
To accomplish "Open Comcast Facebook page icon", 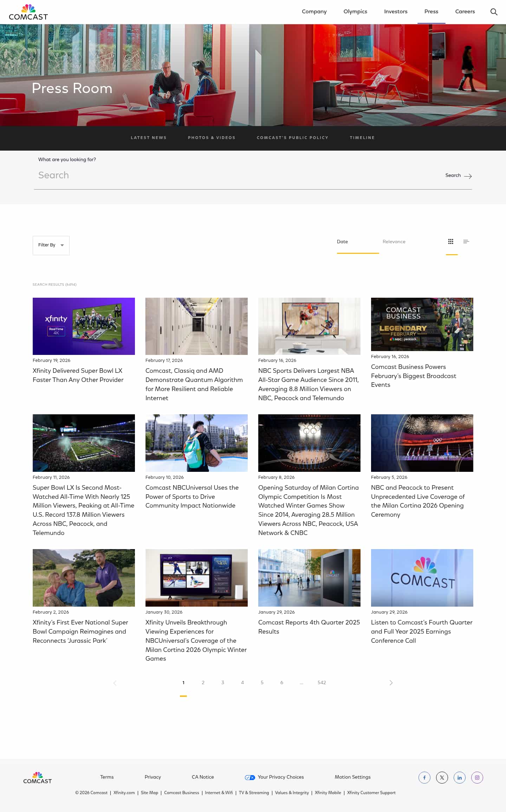I will click(x=424, y=778).
